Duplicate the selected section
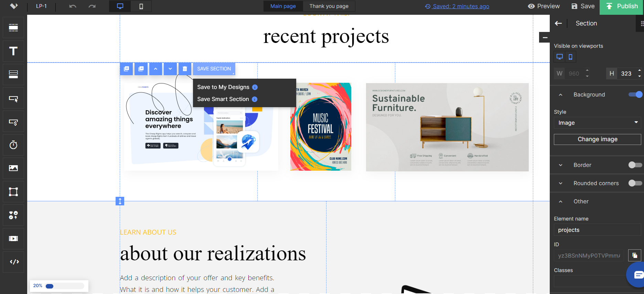644x294 pixels. 127,69
